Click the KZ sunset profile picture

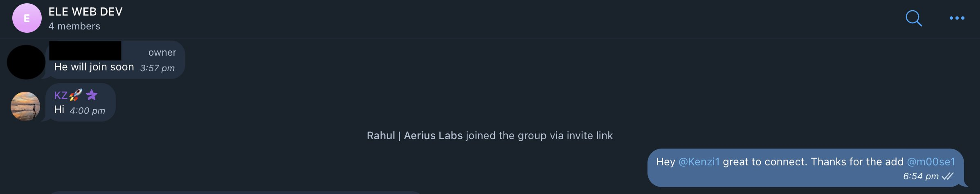tap(25, 106)
